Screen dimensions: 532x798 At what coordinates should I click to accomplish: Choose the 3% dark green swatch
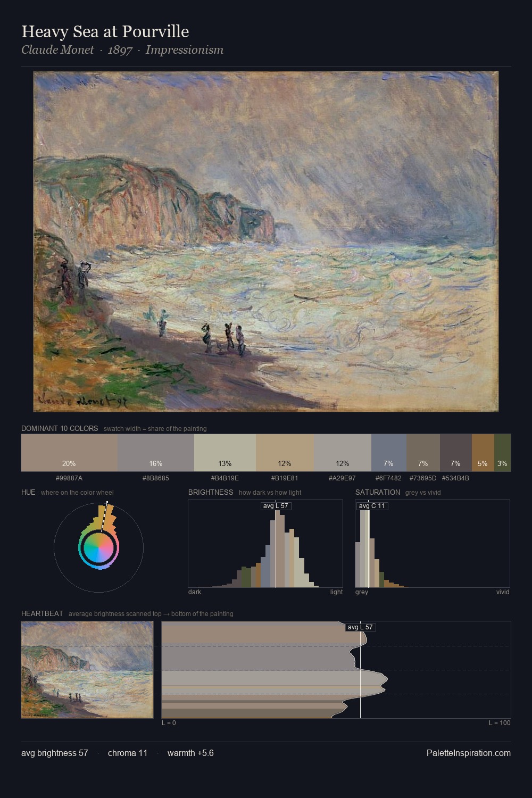point(502,453)
